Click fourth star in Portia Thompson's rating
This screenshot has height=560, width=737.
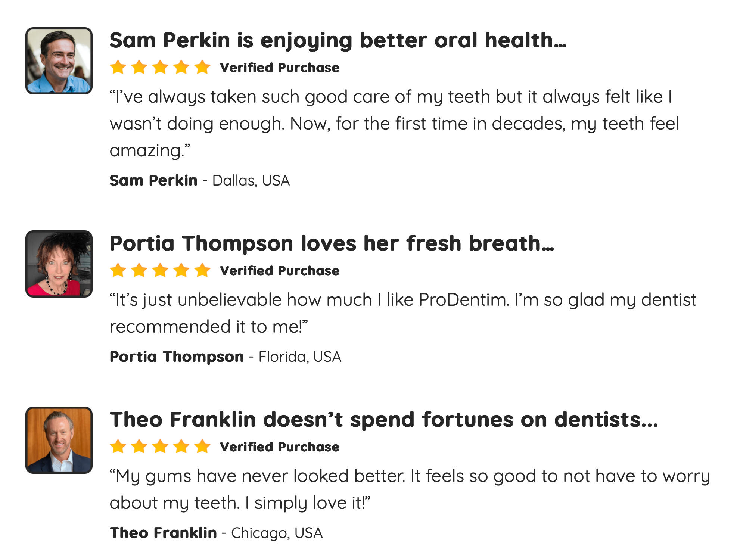pos(181,270)
